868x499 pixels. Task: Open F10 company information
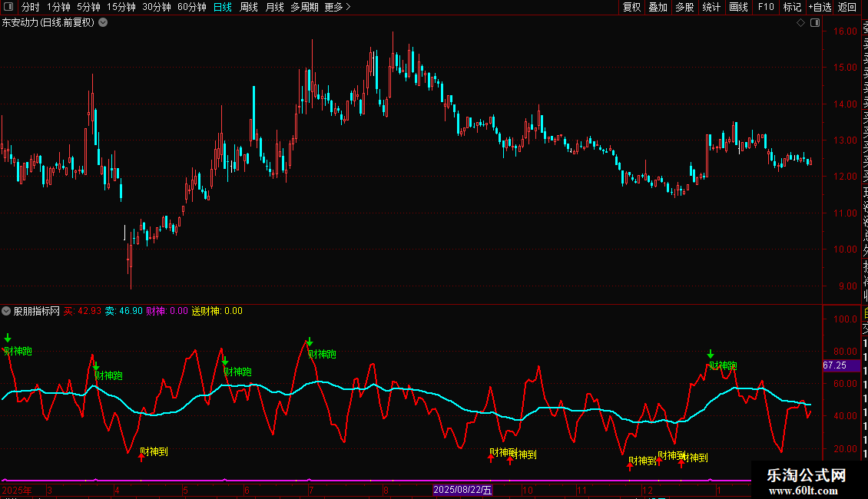[766, 7]
